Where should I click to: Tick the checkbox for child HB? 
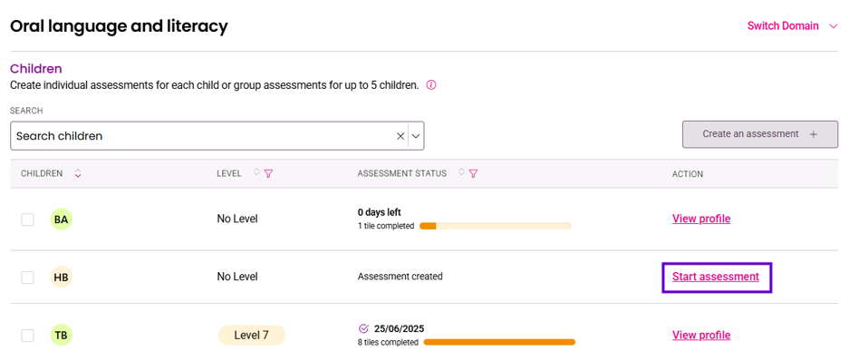(28, 278)
